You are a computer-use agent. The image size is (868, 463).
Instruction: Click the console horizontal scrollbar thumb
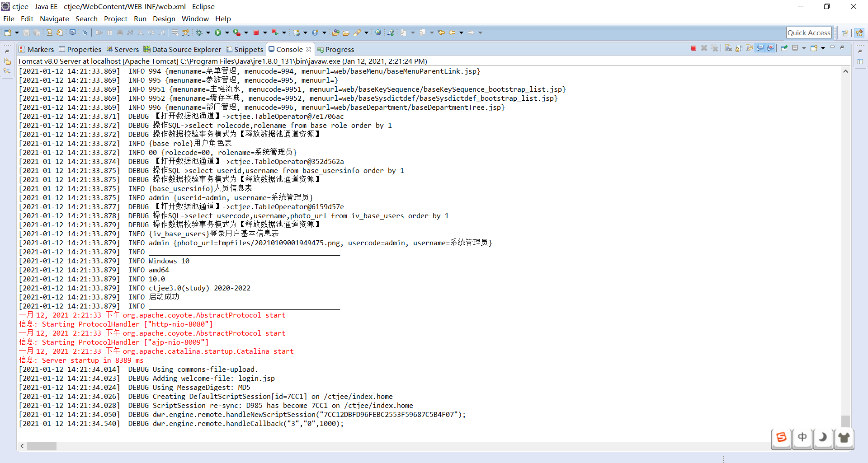tap(42, 446)
